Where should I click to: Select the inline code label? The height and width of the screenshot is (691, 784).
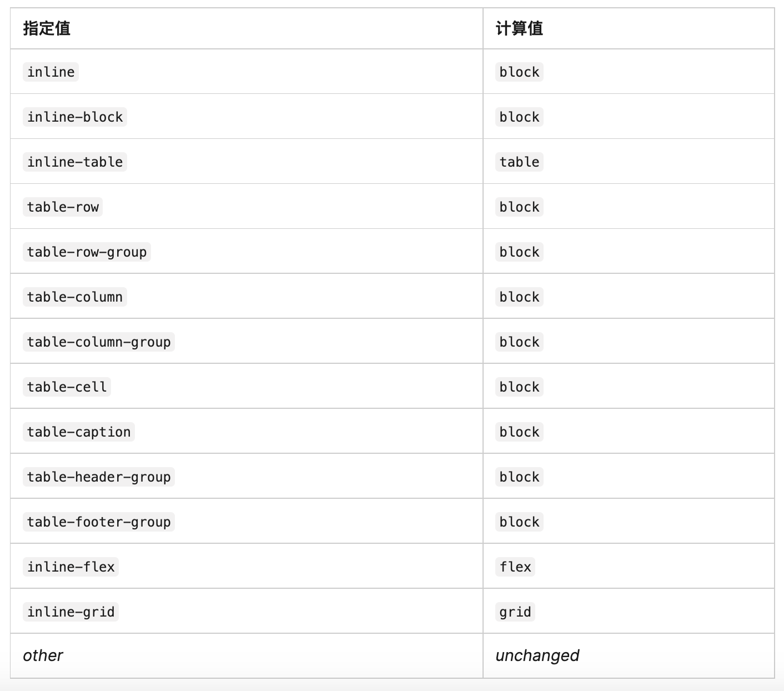click(x=51, y=72)
